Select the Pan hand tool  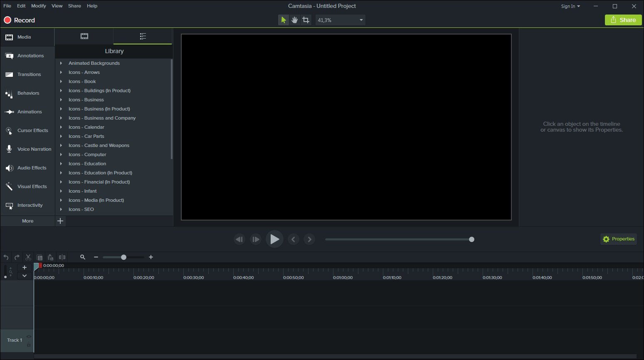[294, 20]
